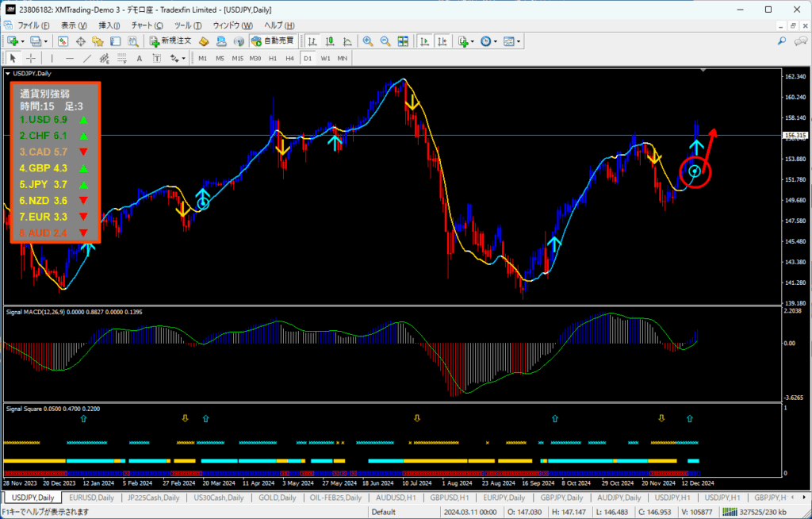Open the New Chart tool

13,41
